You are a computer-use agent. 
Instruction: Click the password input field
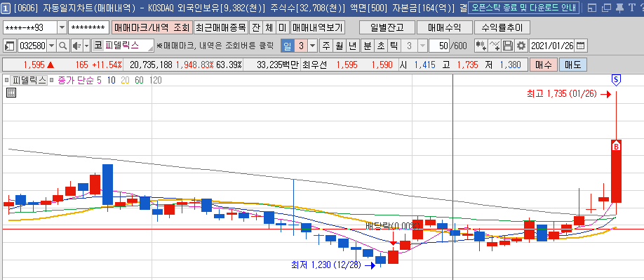(88, 27)
